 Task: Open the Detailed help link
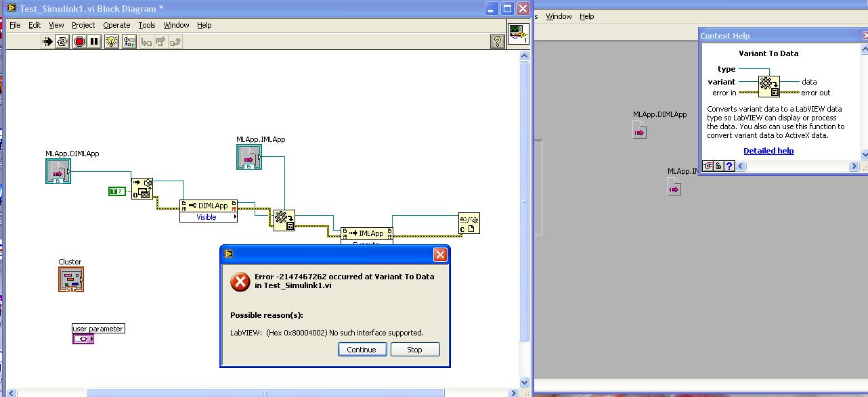[x=768, y=151]
